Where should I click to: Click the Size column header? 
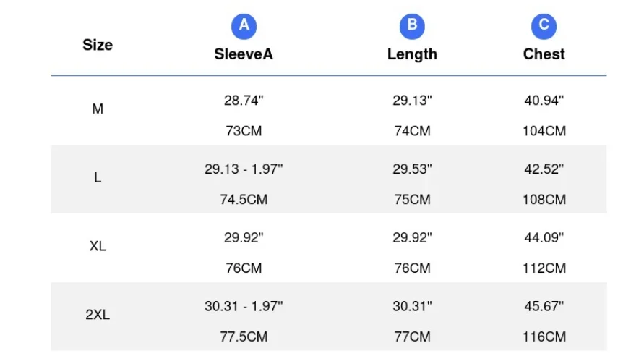[98, 45]
